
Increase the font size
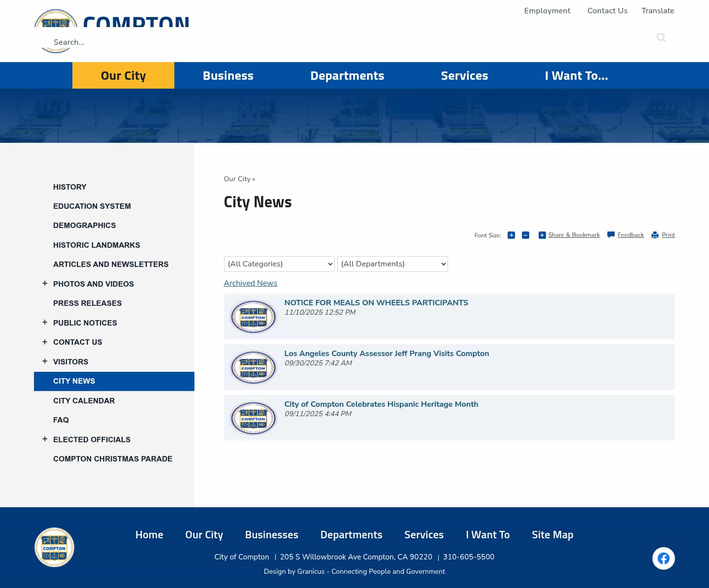click(511, 235)
